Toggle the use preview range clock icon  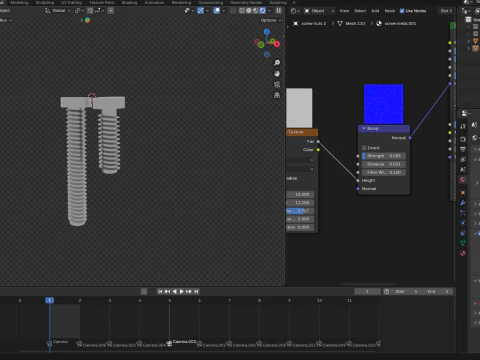386,291
